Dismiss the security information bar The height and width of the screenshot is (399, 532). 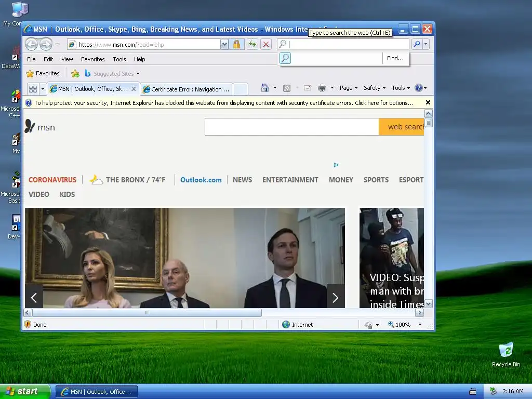pos(428,102)
